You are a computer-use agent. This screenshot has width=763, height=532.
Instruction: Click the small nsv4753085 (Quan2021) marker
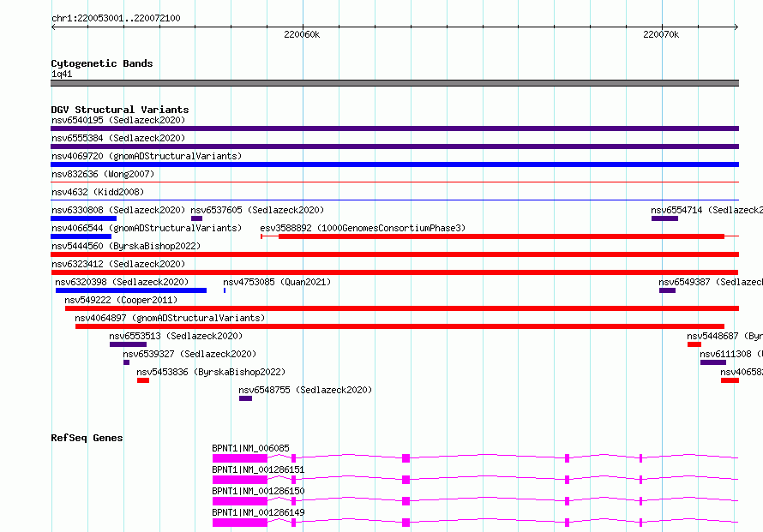tap(225, 290)
